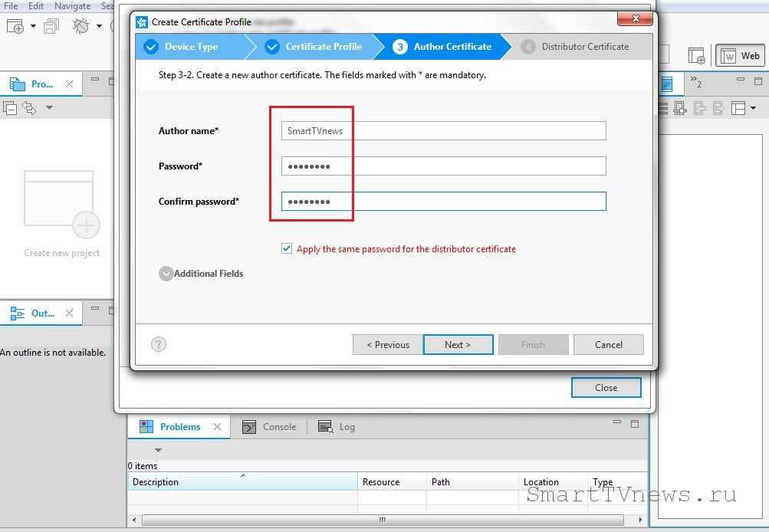Select the Web perspective button
Viewport: 769px width, 532px height.
741,56
